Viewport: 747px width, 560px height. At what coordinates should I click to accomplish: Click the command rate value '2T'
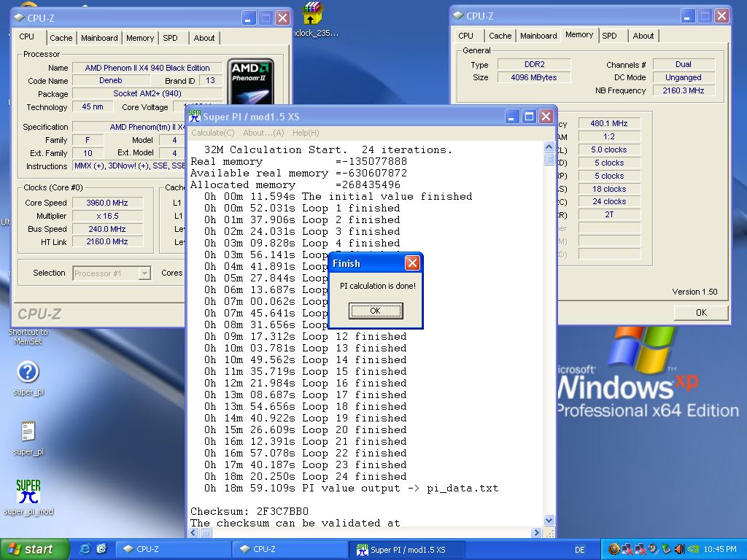609,215
